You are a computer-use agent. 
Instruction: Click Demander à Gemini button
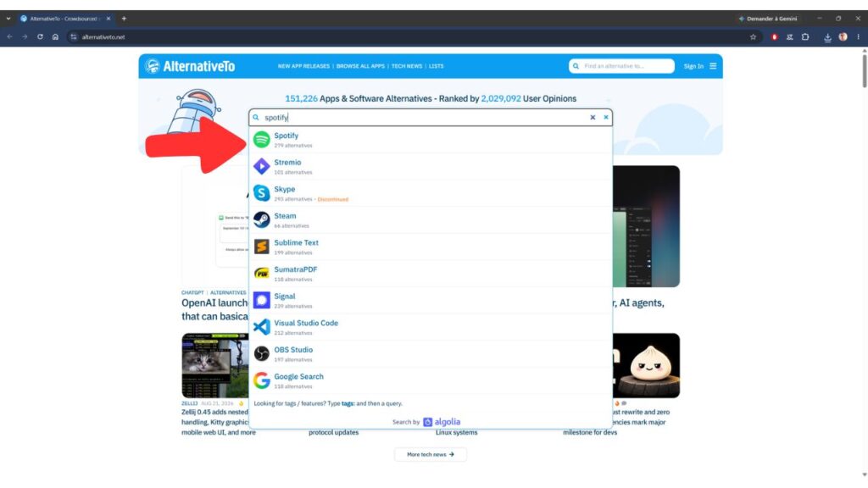click(x=768, y=19)
